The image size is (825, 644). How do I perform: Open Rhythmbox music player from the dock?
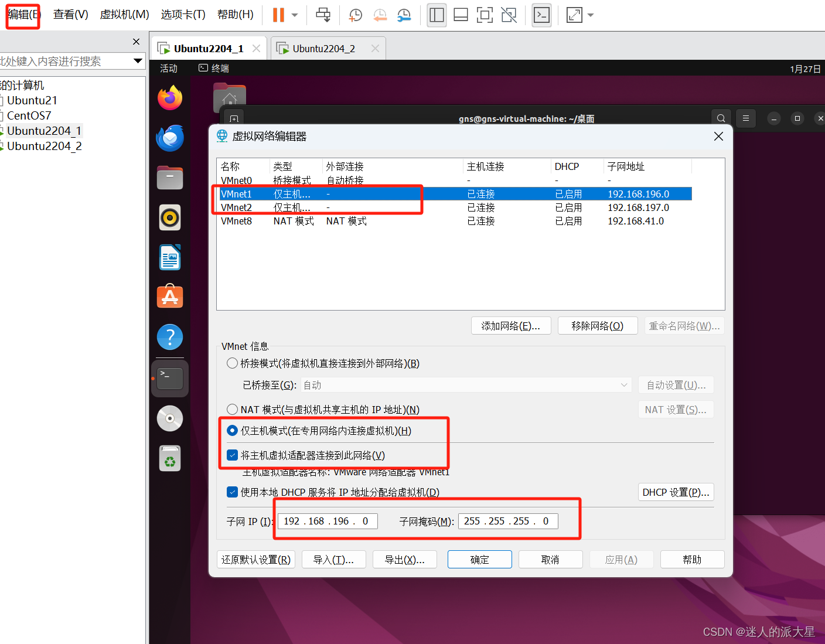point(170,218)
